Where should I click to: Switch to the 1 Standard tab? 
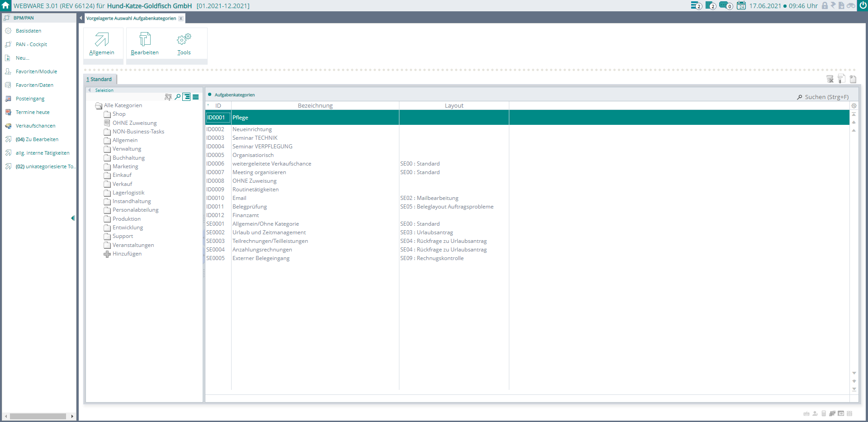[x=100, y=79]
